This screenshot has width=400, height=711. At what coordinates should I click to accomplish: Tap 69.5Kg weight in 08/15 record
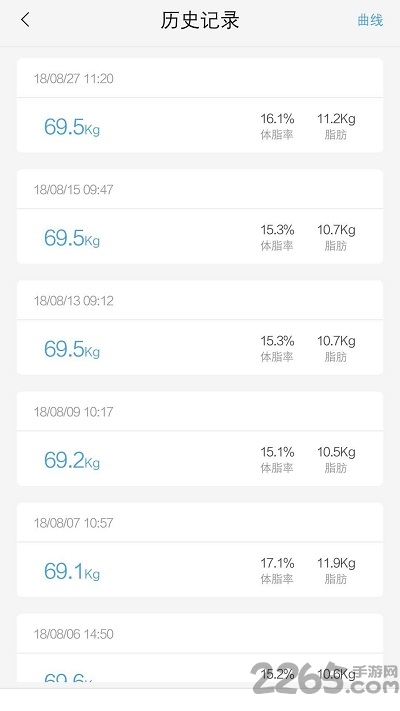[72, 238]
